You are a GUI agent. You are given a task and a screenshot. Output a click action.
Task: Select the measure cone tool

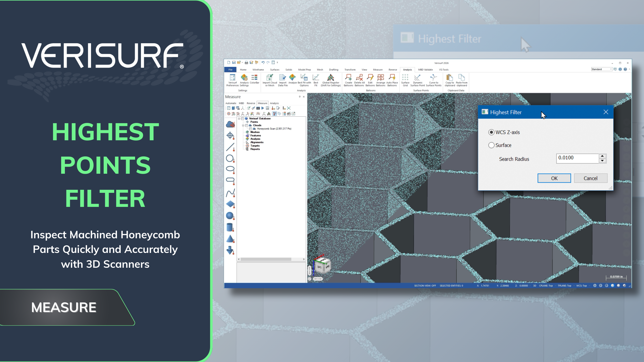click(230, 239)
